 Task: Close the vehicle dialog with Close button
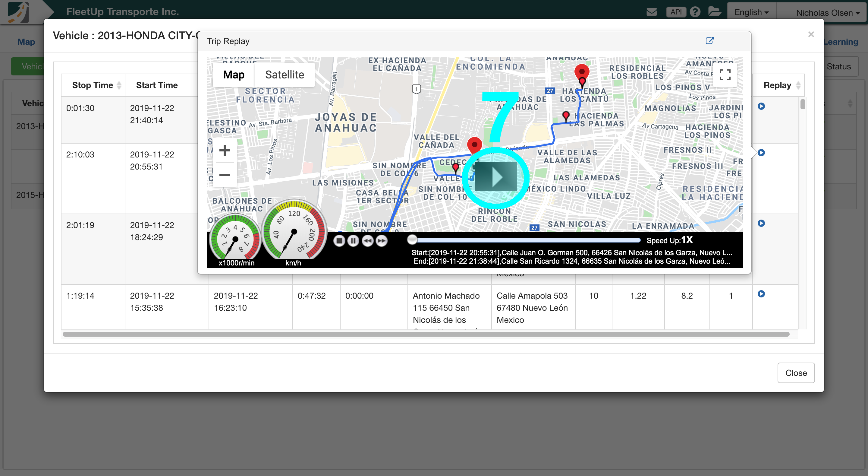[x=796, y=373]
